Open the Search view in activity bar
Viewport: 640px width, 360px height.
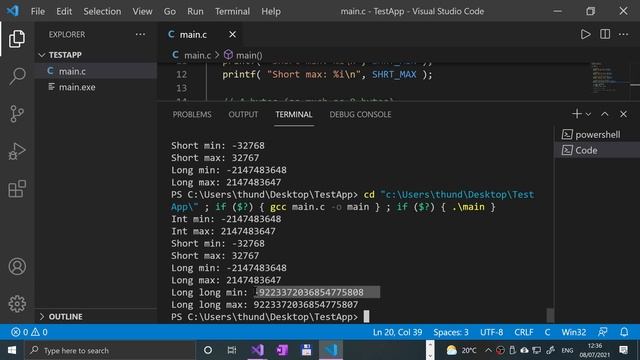click(x=17, y=76)
